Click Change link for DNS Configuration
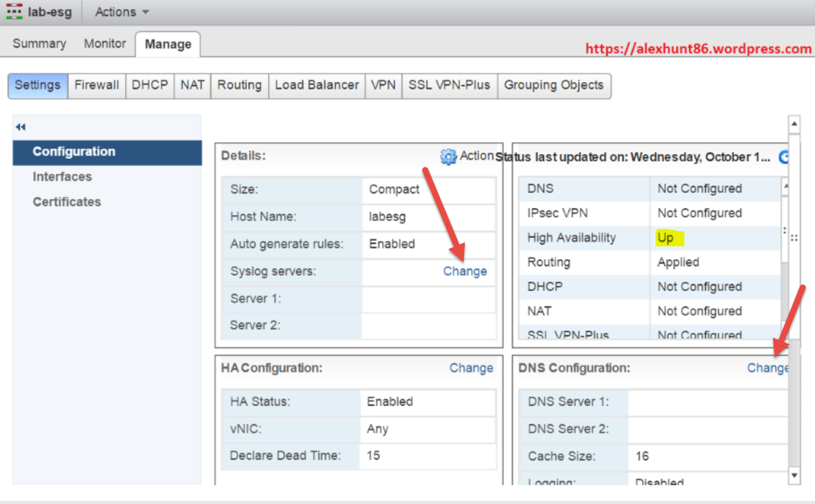 (767, 368)
